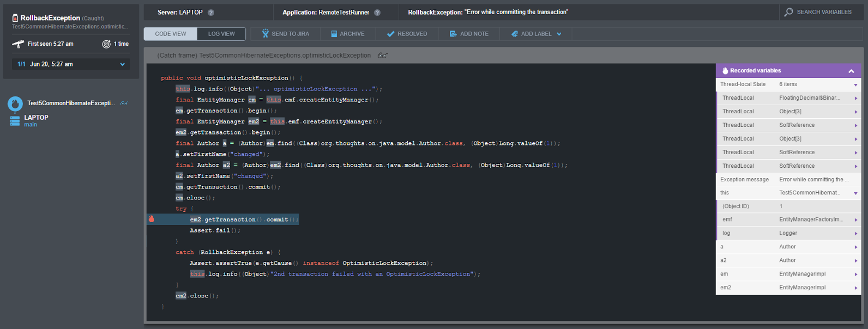Select Exception message row in variables
The image size is (868, 329).
pos(788,179)
